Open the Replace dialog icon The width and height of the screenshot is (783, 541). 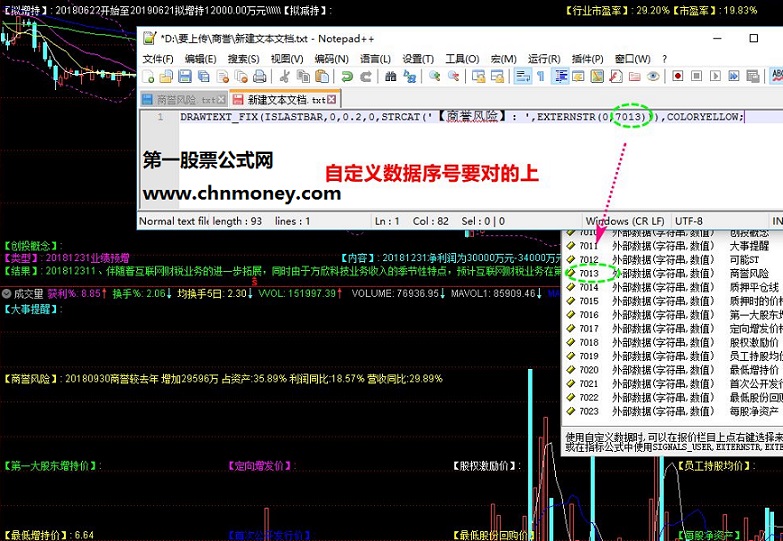pos(409,76)
